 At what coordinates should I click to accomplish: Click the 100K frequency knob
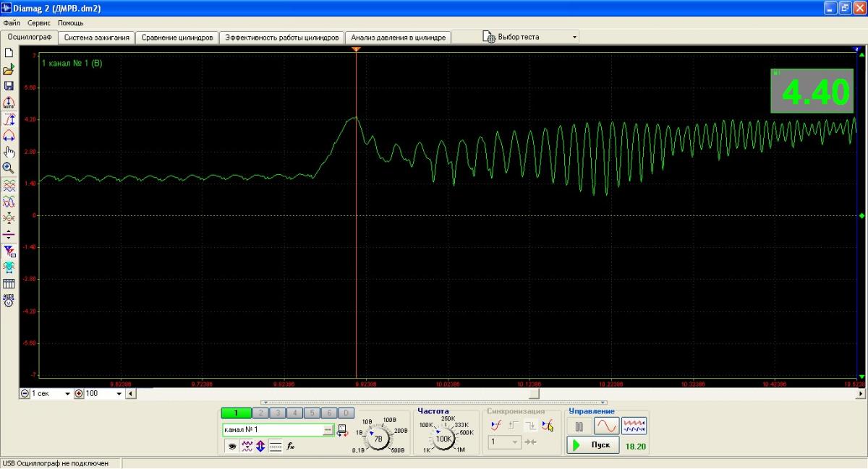444,438
